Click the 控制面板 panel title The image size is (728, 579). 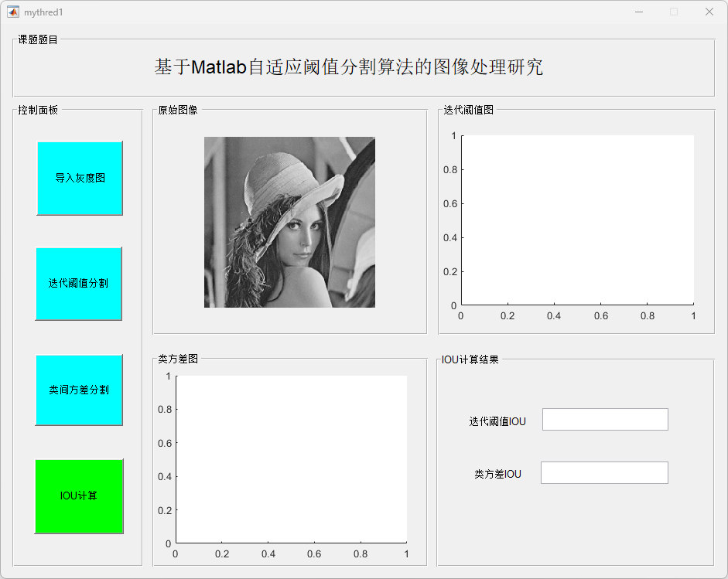click(38, 110)
